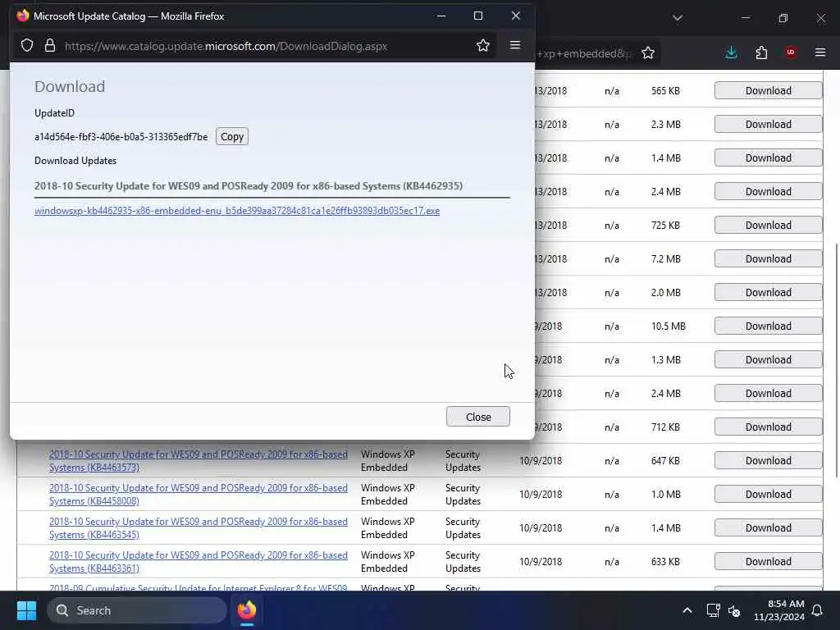840x630 pixels.
Task: Show hidden system tray icons chevron
Action: (687, 610)
